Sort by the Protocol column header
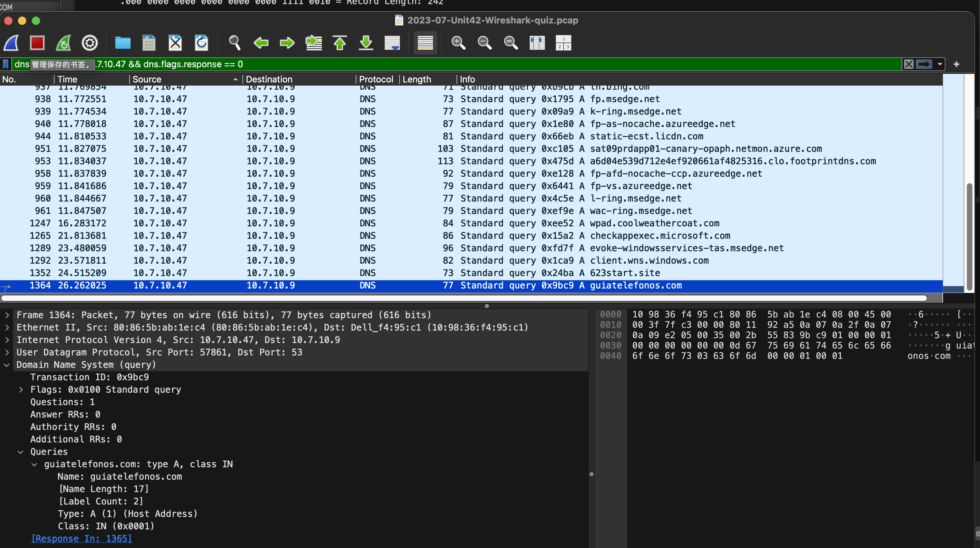This screenshot has height=548, width=980. (x=375, y=79)
